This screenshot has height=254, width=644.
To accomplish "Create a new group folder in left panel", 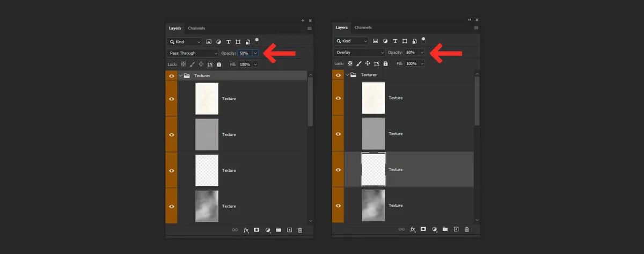I will point(279,230).
